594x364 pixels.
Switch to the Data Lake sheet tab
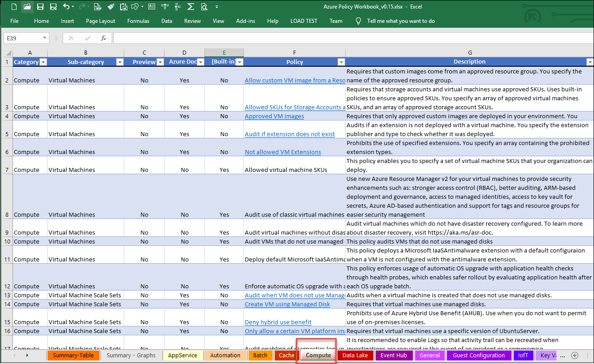355,355
